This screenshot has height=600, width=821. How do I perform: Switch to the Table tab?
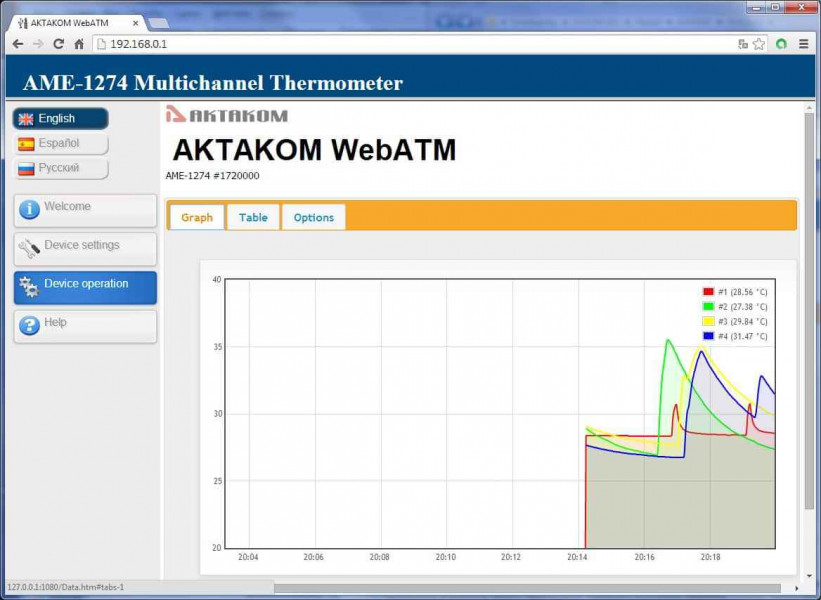pos(253,217)
